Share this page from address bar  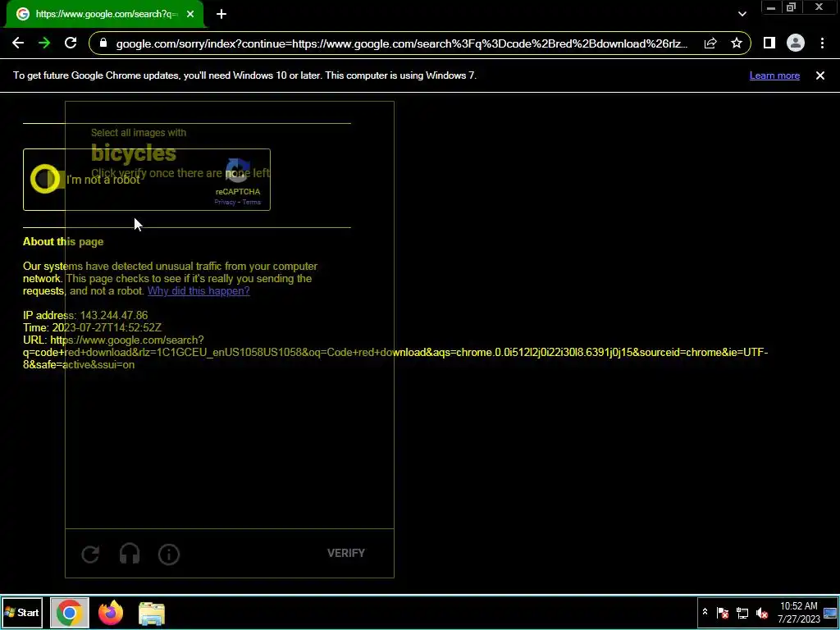click(x=710, y=43)
